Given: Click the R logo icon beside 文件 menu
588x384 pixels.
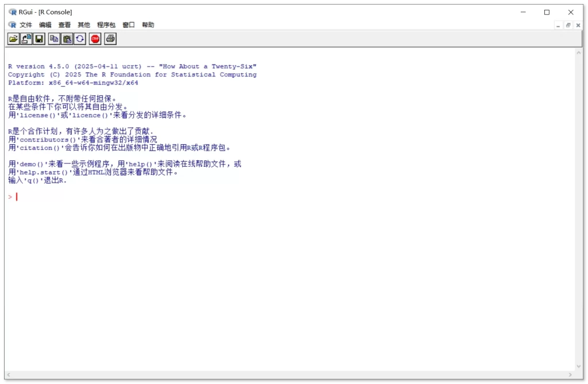Looking at the screenshot, I should click(13, 25).
